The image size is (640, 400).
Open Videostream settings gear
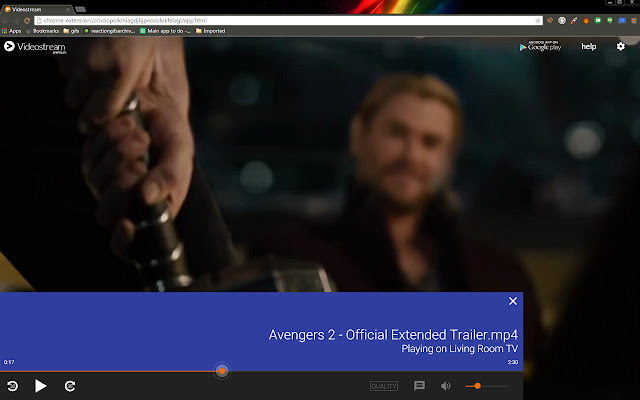(x=620, y=47)
